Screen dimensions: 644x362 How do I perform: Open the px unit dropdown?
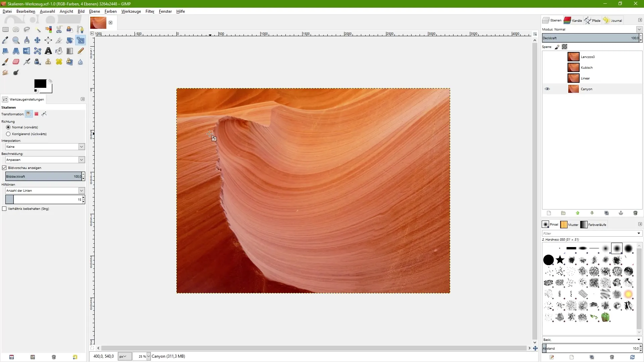click(x=125, y=356)
